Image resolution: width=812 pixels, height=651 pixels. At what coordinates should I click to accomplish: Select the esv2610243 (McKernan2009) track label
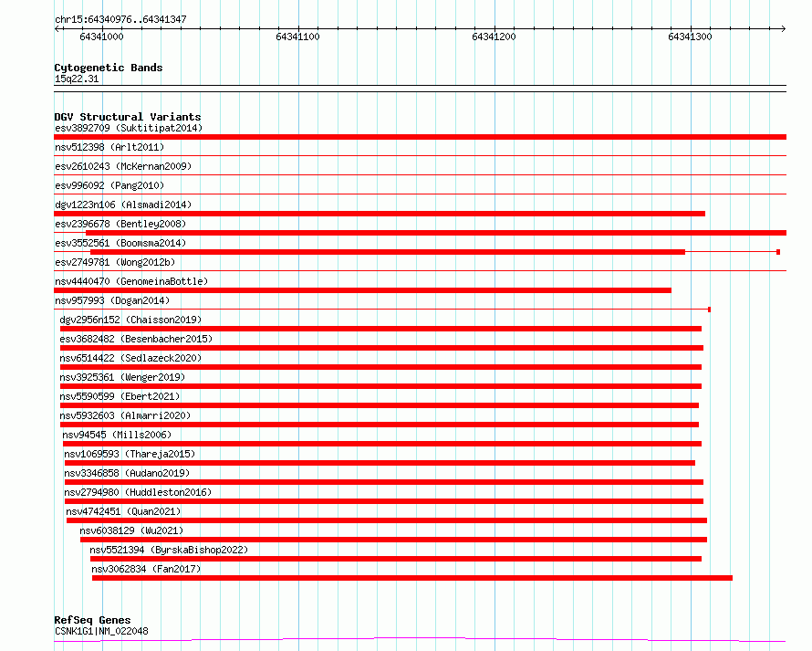123,166
